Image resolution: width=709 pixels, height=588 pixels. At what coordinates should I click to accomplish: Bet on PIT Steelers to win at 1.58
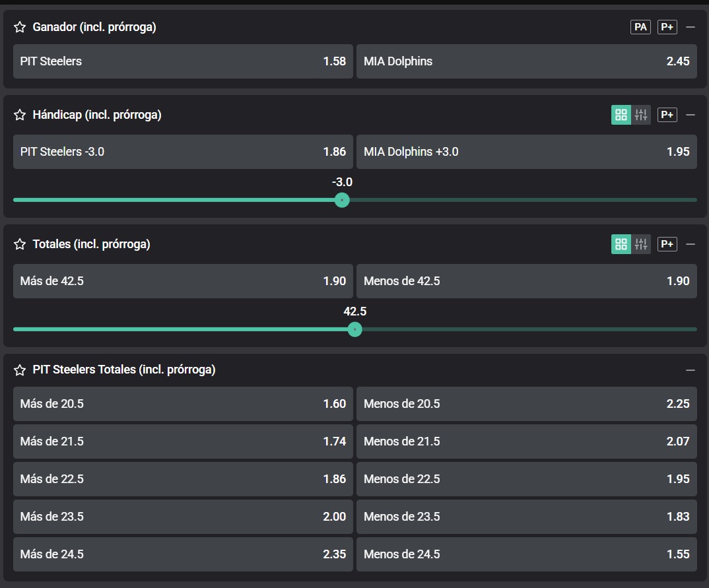[x=183, y=61]
